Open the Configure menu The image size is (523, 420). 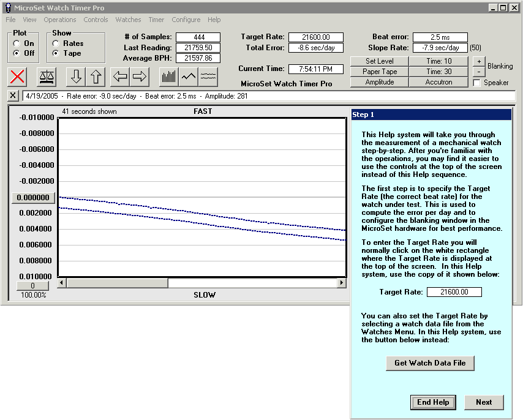(x=186, y=20)
